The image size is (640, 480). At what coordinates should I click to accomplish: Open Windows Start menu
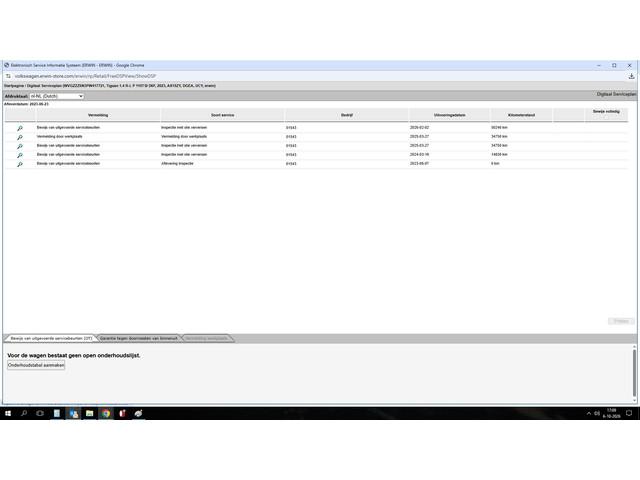point(8,413)
